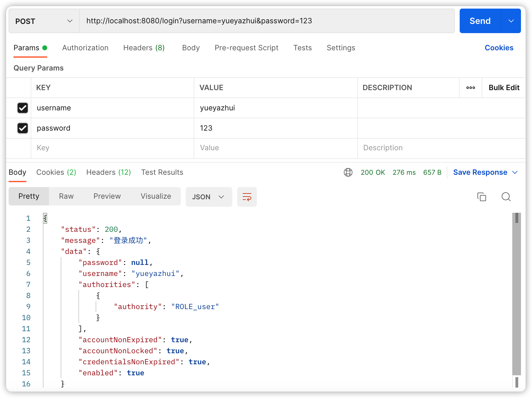Open the POST method dropdown
The width and height of the screenshot is (532, 398).
[44, 21]
